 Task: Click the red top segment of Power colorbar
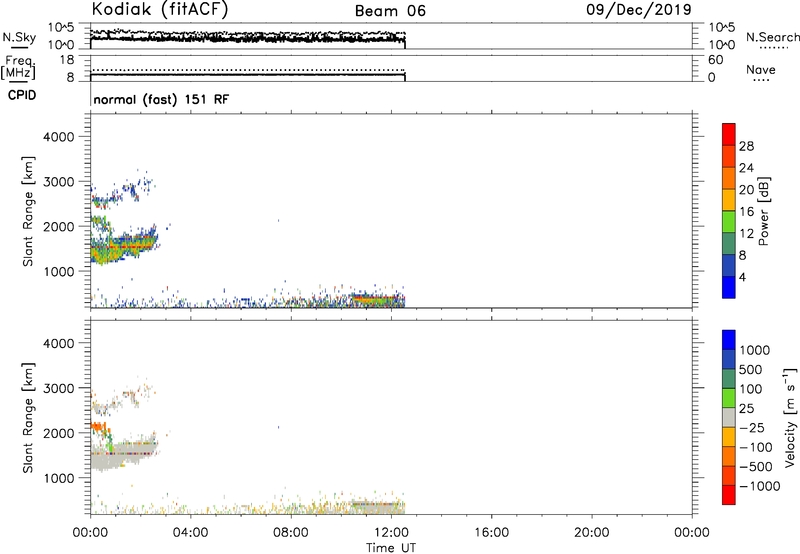(729, 134)
